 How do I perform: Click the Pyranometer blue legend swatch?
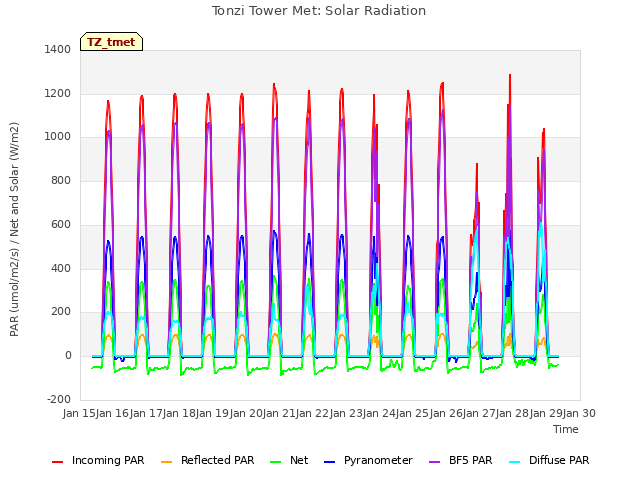[x=329, y=462]
